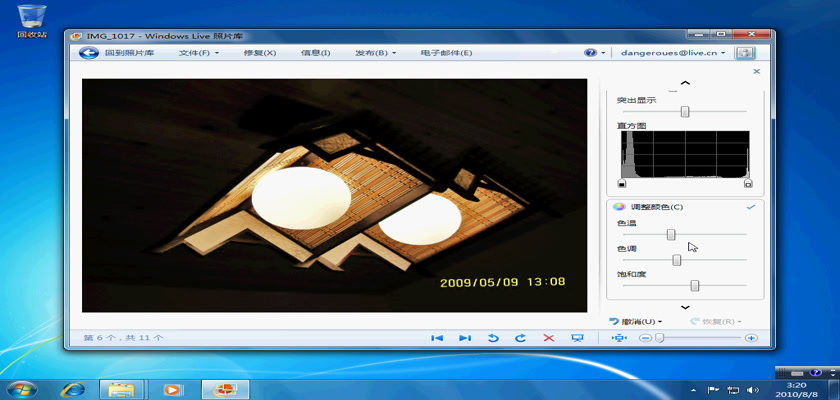
Task: Fit the photo to window
Action: (x=619, y=338)
